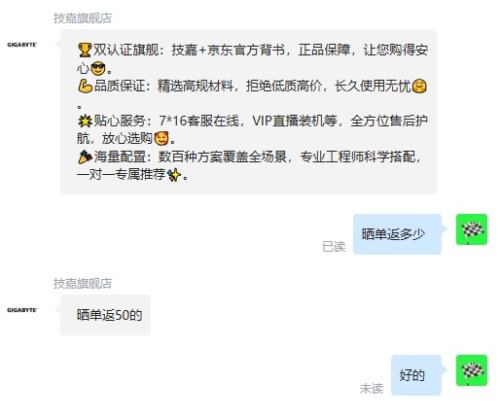Click the trophy emoji before 双认证旗舰

(x=85, y=50)
